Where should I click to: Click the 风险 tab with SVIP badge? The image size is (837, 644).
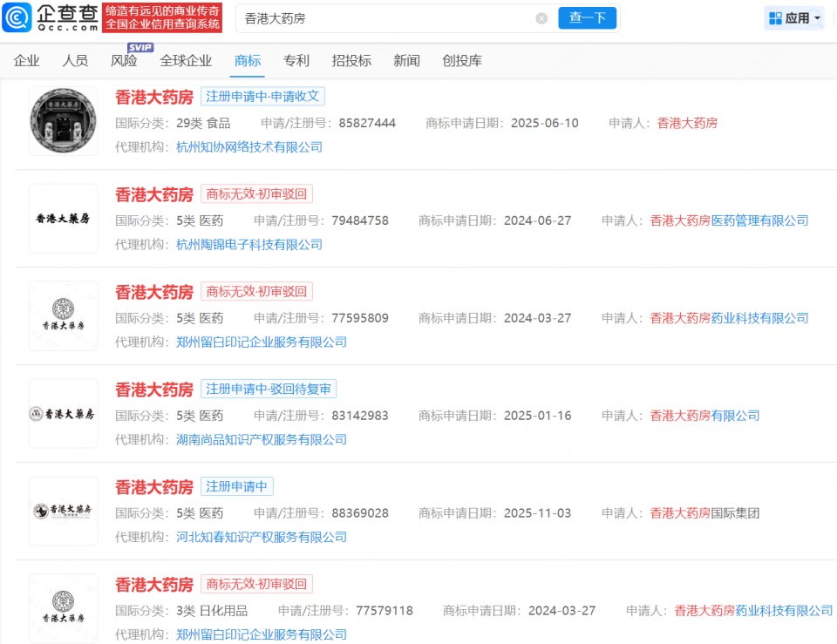click(x=125, y=60)
